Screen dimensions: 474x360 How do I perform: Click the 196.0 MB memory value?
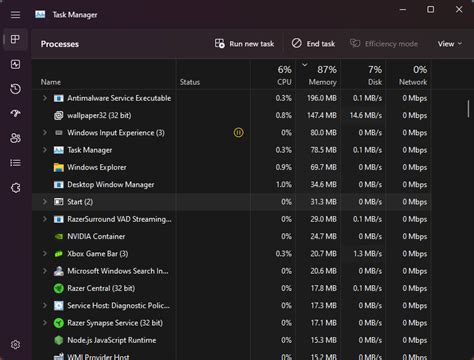[322, 98]
